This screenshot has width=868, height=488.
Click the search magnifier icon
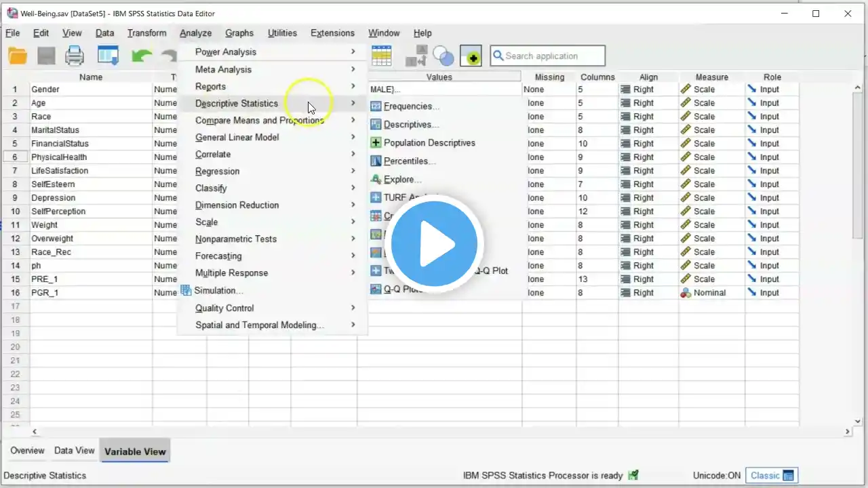[x=497, y=56]
